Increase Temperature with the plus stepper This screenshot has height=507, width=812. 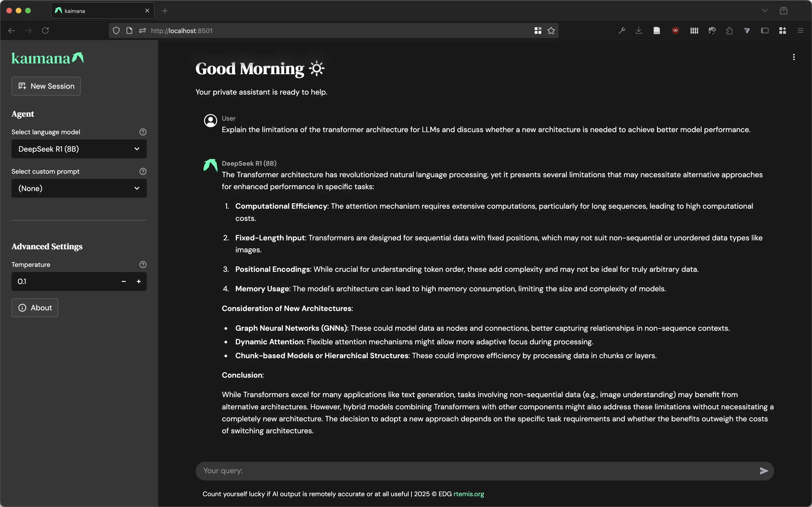pos(139,281)
